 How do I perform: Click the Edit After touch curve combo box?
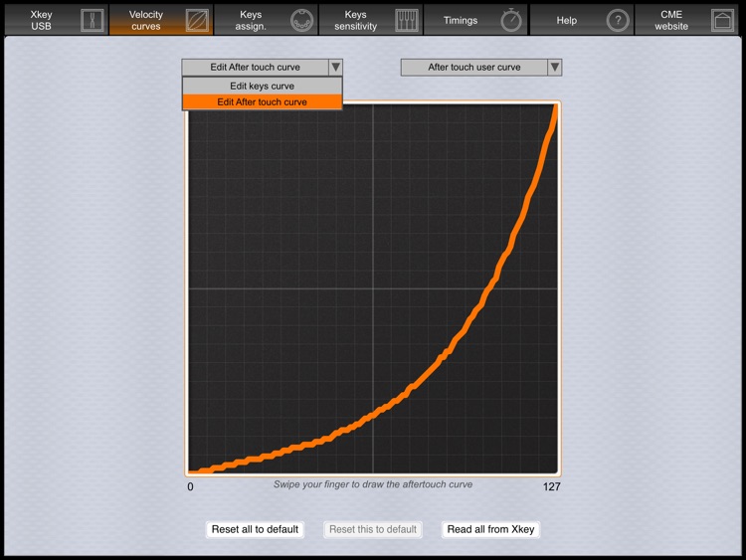coord(263,67)
